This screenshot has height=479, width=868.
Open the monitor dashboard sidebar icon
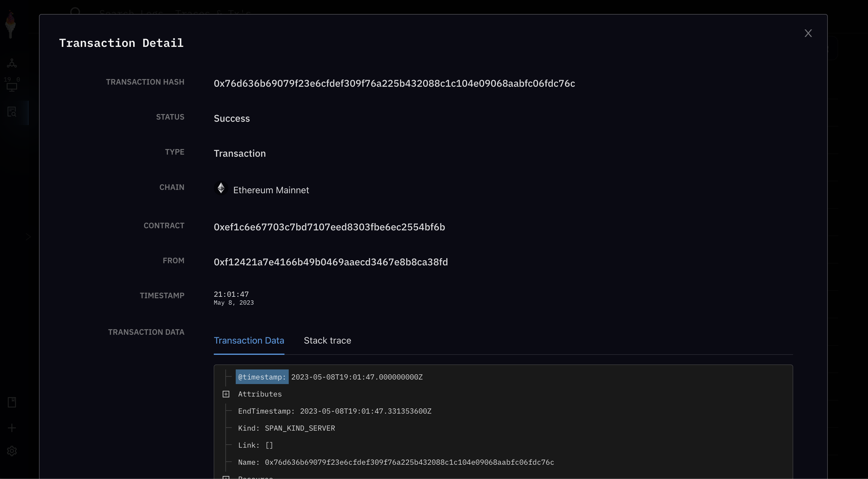click(x=12, y=87)
